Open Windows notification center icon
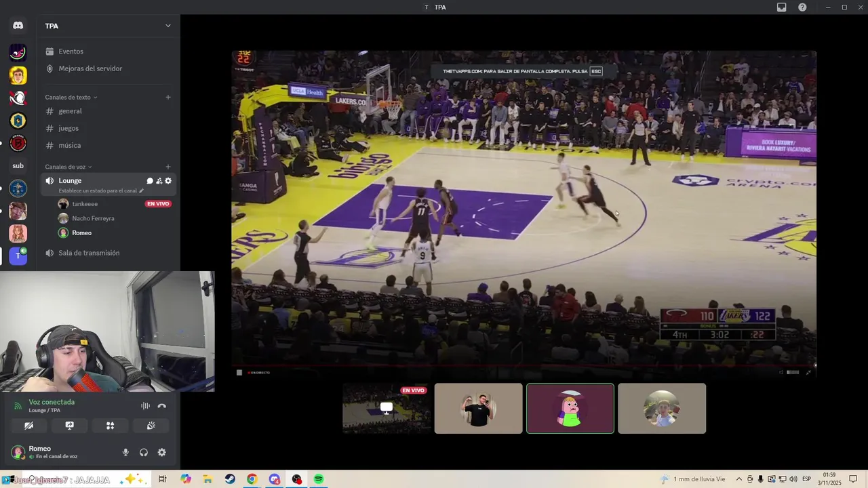The width and height of the screenshot is (868, 488). pos(853,479)
